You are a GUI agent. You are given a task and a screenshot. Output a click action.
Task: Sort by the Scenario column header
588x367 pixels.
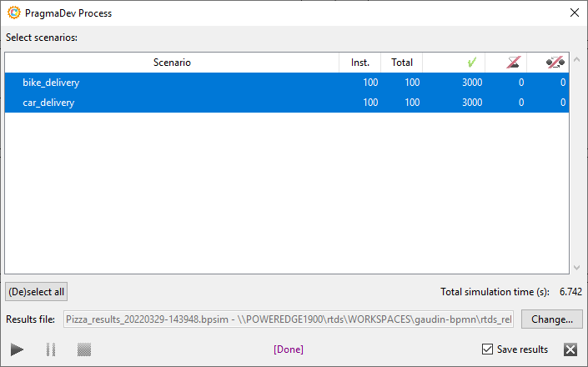(x=172, y=63)
